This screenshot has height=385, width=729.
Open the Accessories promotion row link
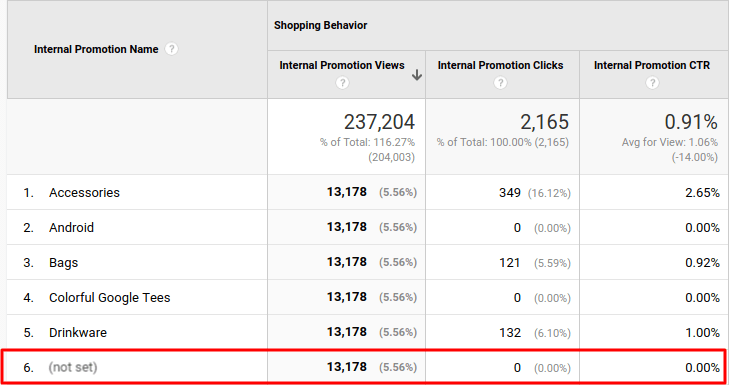pyautogui.click(x=84, y=192)
